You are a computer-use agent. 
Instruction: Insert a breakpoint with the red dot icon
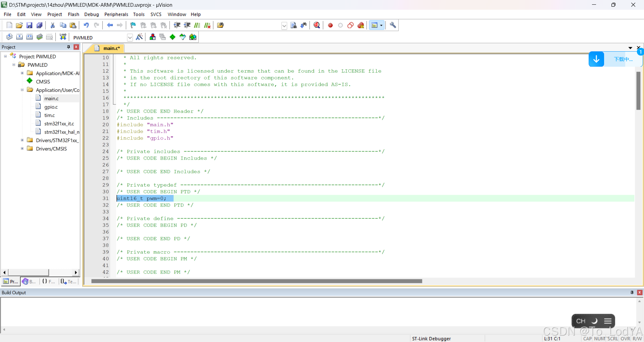tap(330, 25)
